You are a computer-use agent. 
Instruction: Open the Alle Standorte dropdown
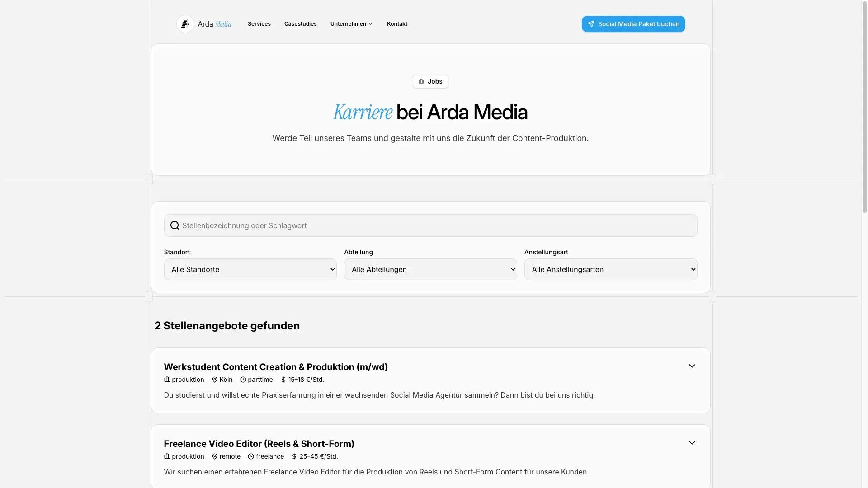[x=250, y=269]
